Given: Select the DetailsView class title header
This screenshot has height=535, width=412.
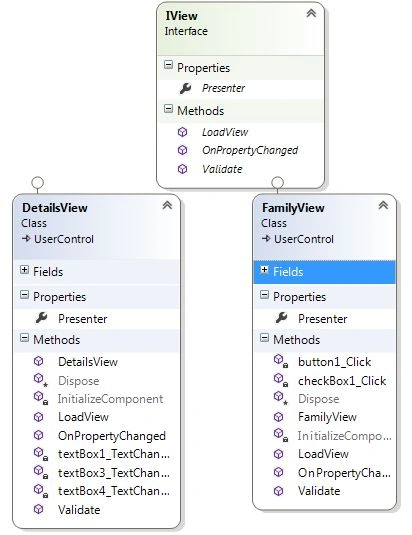Looking at the screenshot, I should tap(55, 207).
